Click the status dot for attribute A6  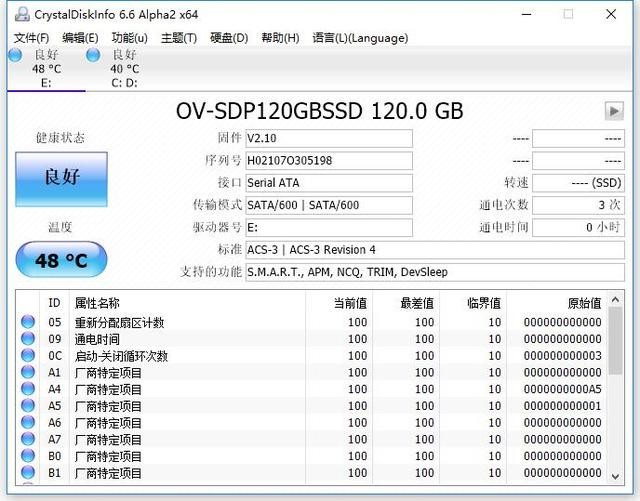pyautogui.click(x=28, y=422)
